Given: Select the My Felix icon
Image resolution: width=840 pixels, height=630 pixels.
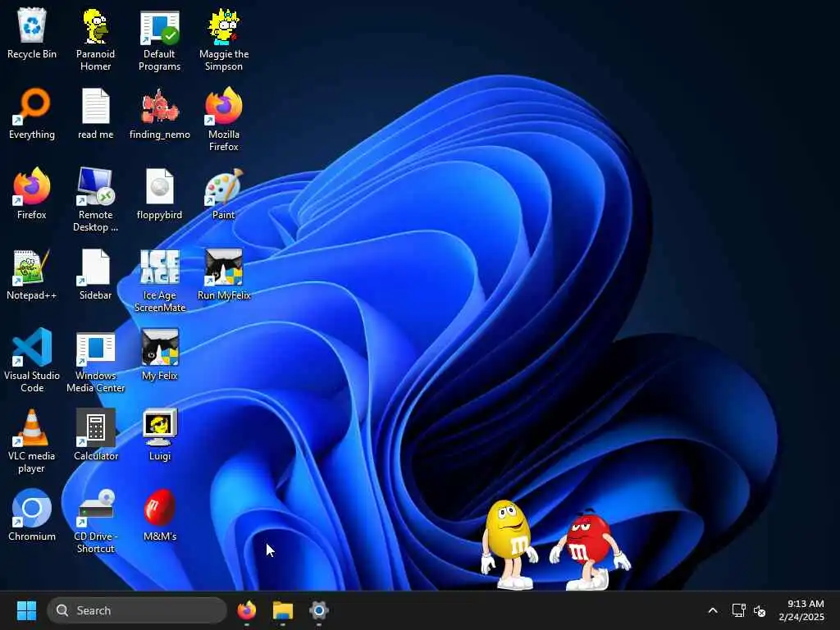Looking at the screenshot, I should pos(160,354).
